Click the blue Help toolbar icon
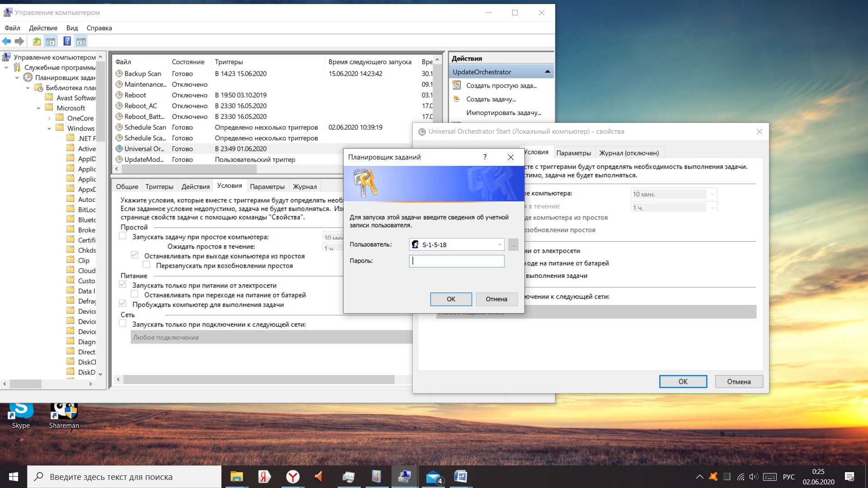 [x=67, y=42]
